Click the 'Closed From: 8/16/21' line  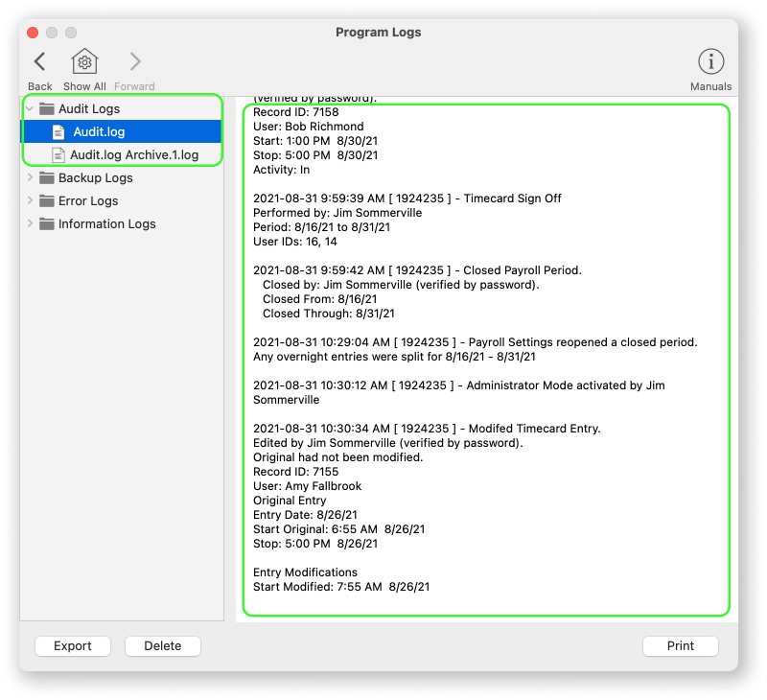click(320, 299)
